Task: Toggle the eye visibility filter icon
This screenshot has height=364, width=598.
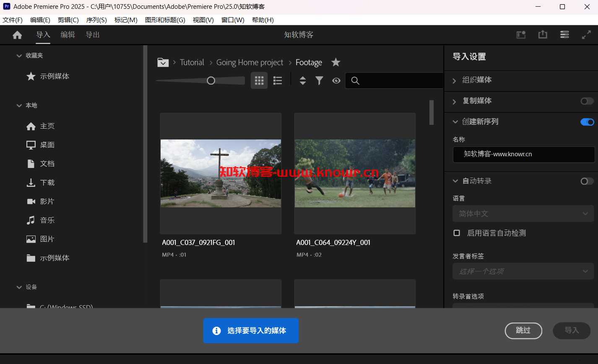Action: coord(336,81)
